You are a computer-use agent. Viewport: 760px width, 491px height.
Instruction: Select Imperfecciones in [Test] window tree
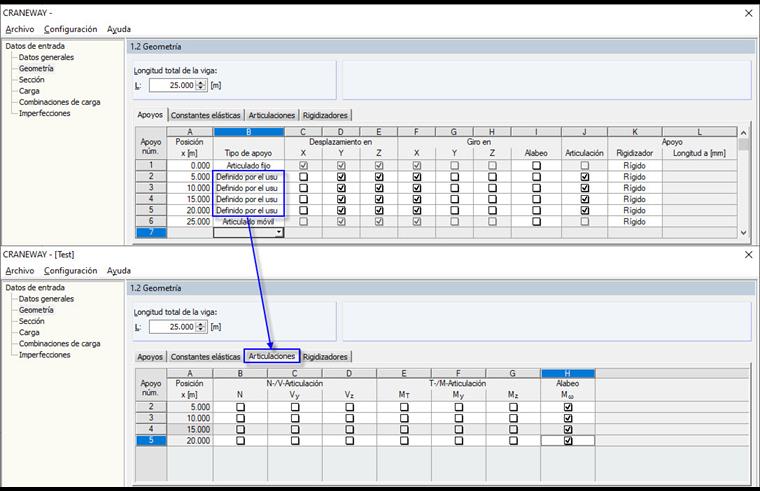coord(45,354)
